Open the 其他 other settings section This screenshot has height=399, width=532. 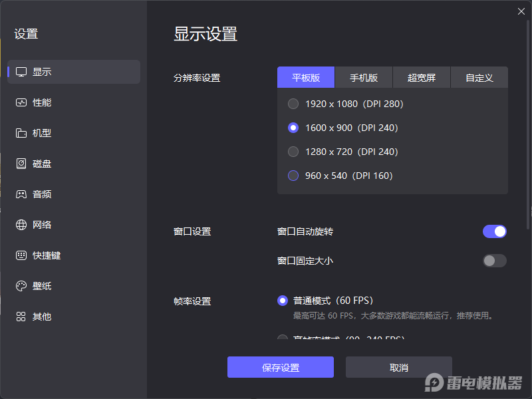point(42,317)
